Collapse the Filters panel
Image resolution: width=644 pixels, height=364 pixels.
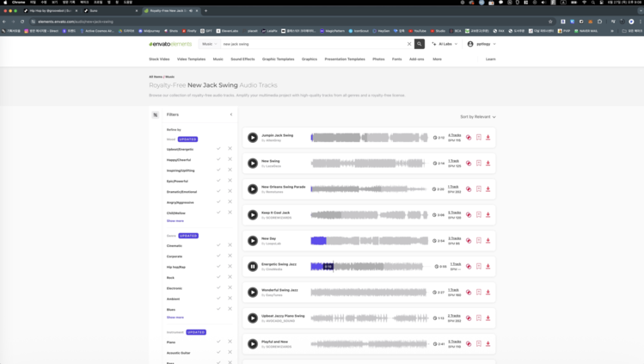tap(231, 114)
